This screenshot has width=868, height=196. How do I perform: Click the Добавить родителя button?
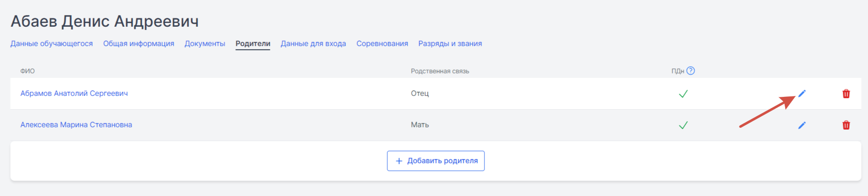pos(436,161)
